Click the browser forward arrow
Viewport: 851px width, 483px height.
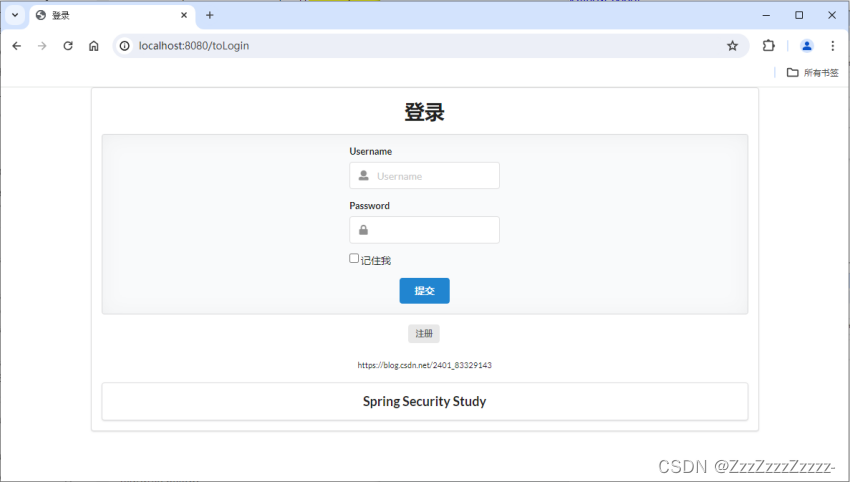tap(42, 46)
